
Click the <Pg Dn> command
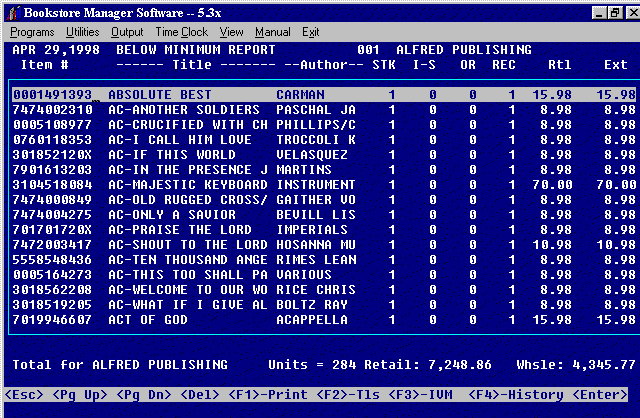pos(142,396)
